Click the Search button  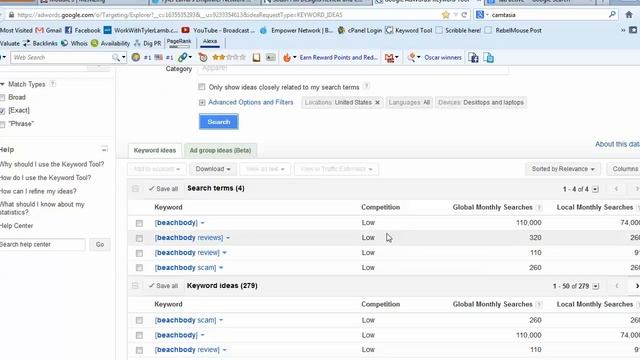click(x=219, y=122)
